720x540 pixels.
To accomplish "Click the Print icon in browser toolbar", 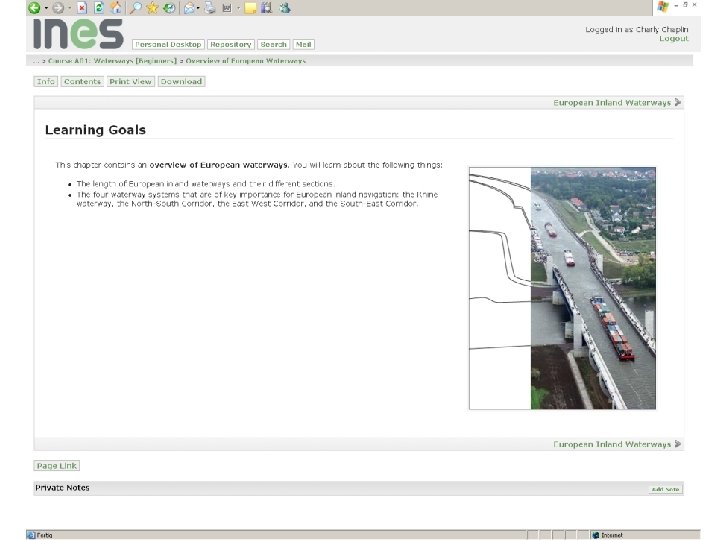I will pyautogui.click(x=210, y=7).
